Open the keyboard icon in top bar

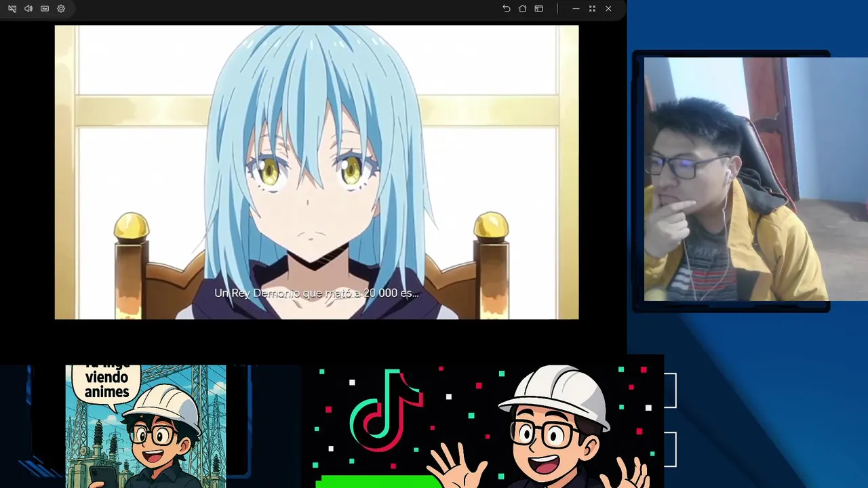coord(45,9)
